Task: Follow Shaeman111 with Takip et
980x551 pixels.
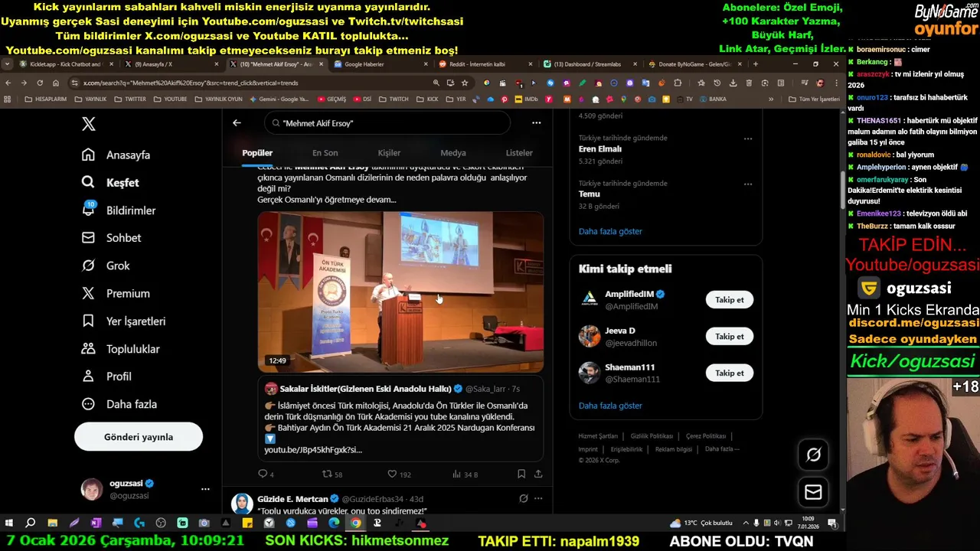Action: point(729,373)
